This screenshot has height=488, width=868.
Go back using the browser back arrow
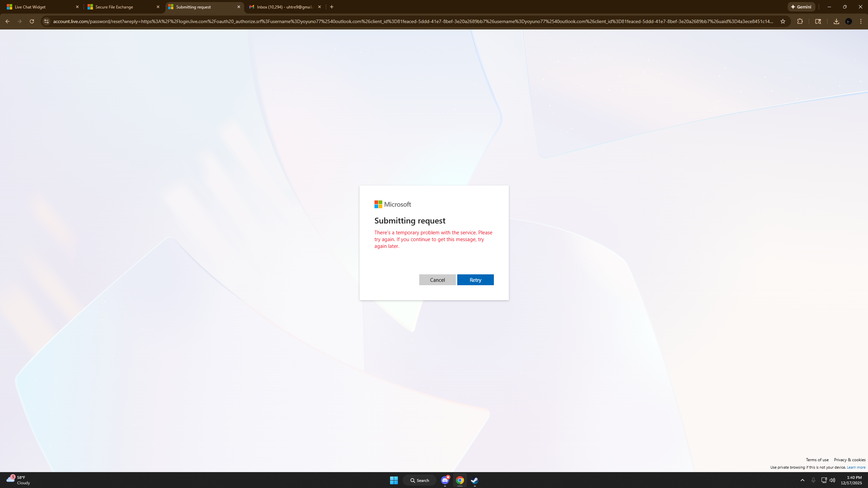point(7,21)
